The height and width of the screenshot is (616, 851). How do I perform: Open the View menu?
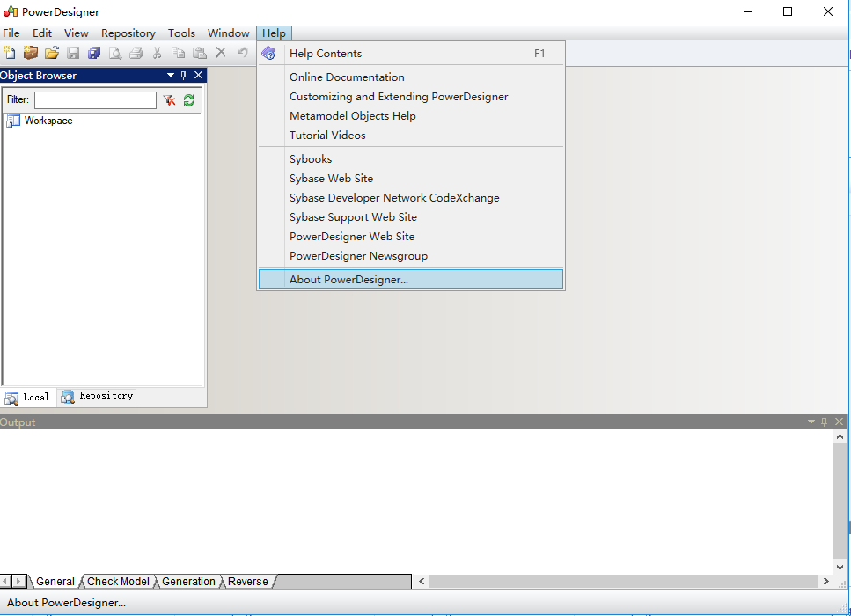coord(76,33)
